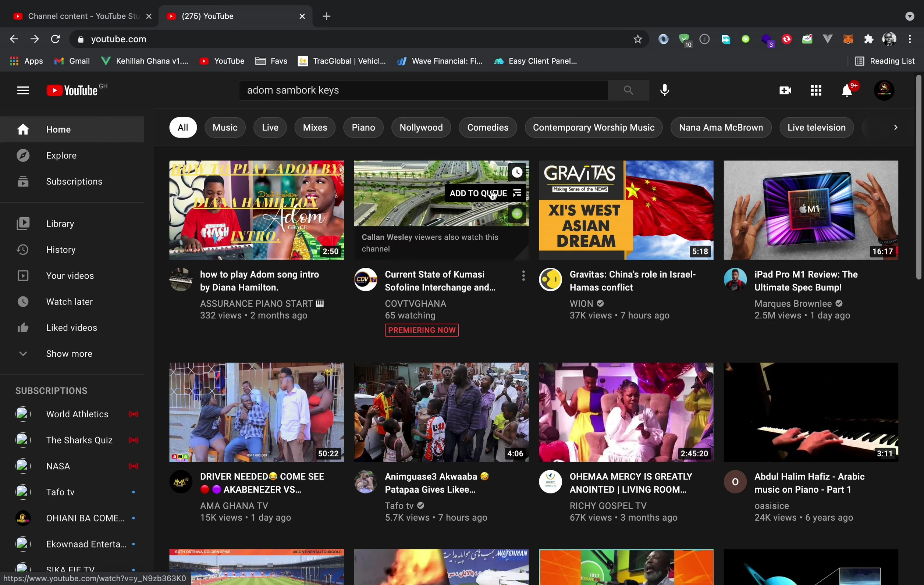Viewport: 924px width, 585px height.
Task: Open Abdul Halim Hafiz piano thumbnail
Action: pyautogui.click(x=811, y=413)
